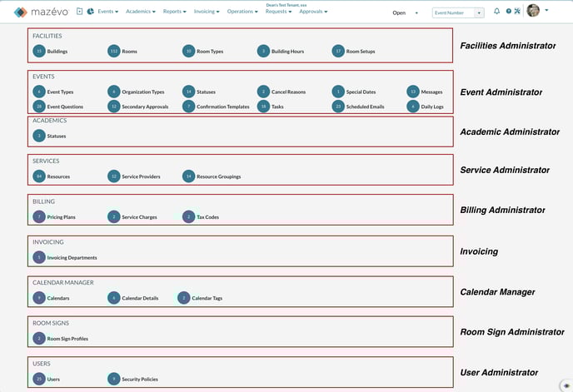Open the Events menu
The height and width of the screenshot is (392, 573).
click(107, 12)
